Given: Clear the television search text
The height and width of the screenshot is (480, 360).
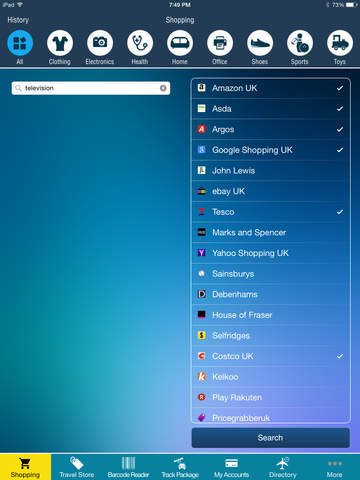Looking at the screenshot, I should tap(163, 88).
